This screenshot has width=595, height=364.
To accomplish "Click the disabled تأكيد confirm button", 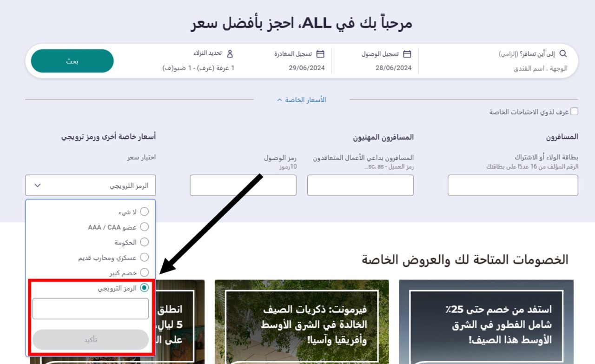I will pyautogui.click(x=91, y=340).
